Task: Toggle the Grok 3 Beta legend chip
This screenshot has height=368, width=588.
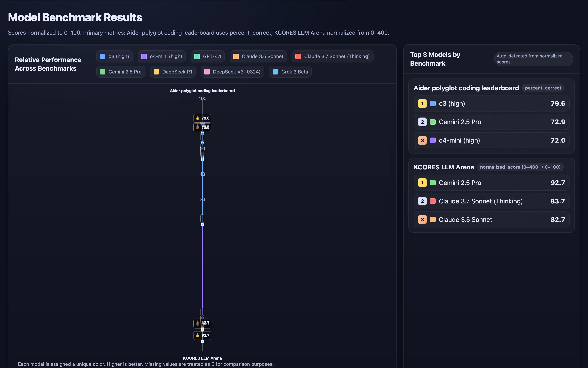Action: pos(290,72)
